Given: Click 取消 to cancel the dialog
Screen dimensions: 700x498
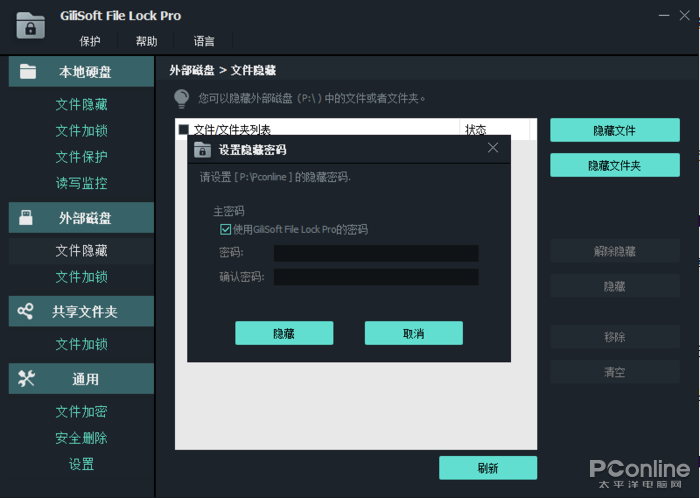Looking at the screenshot, I should point(413,333).
